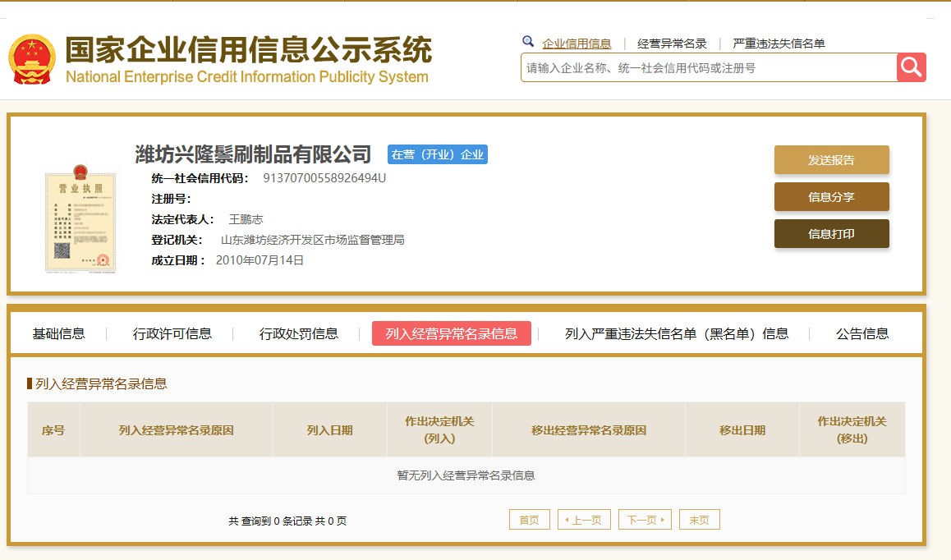The image size is (951, 560).
Task: Click the 信息分享 button
Action: [832, 197]
